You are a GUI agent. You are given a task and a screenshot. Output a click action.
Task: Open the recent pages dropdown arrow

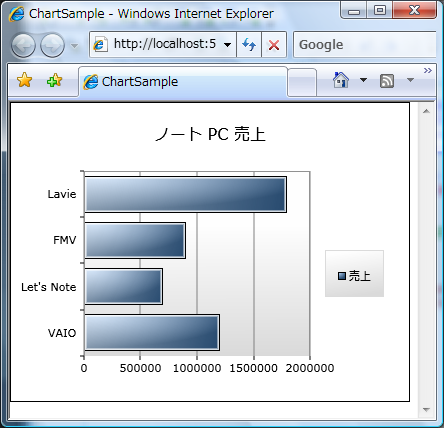(x=75, y=46)
